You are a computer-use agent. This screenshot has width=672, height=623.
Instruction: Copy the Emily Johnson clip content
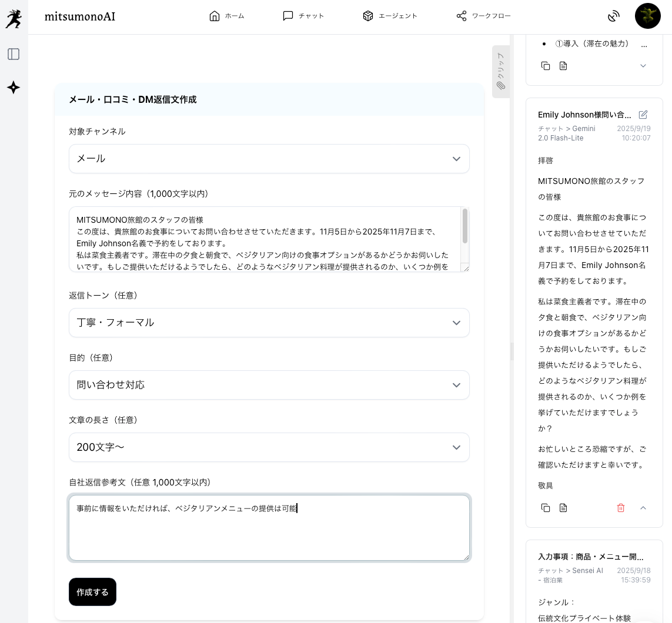click(546, 508)
